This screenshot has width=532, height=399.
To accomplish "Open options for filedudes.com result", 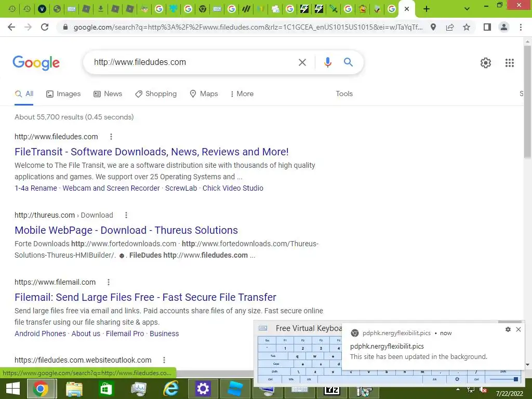I will tap(111, 137).
